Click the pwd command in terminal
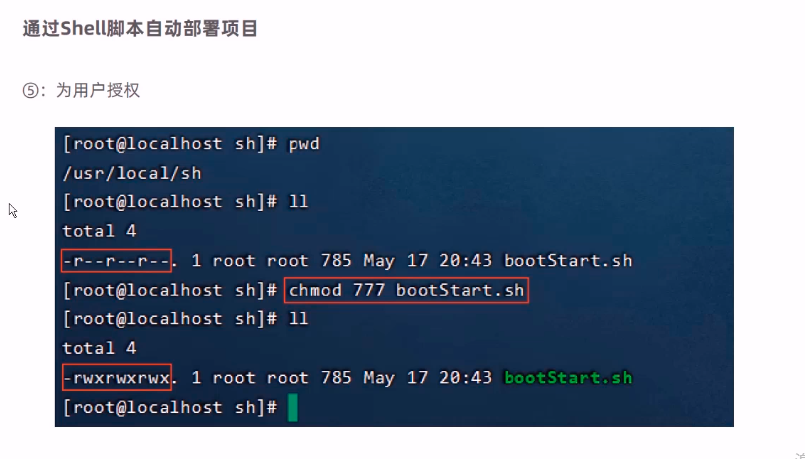Viewport: 805px width, 459px height. coord(304,144)
